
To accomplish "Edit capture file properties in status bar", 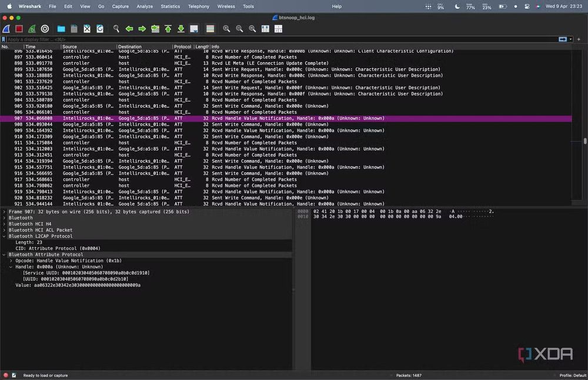I will click(x=14, y=375).
